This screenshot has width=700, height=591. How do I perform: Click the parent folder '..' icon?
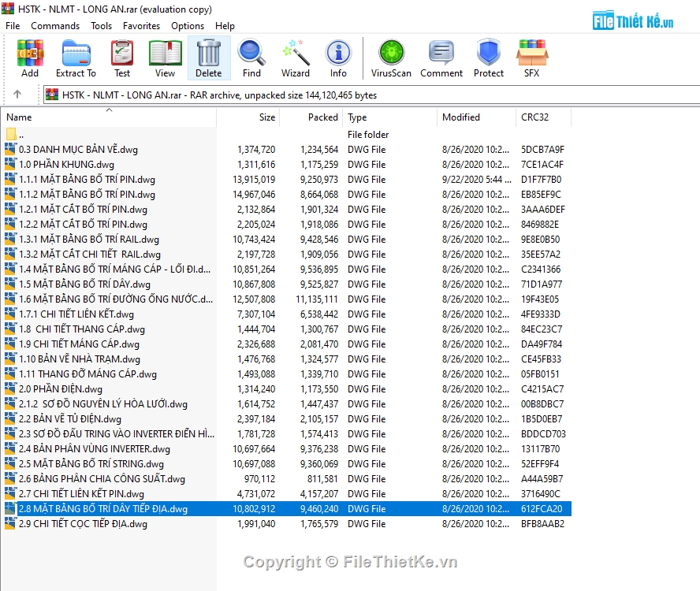[x=11, y=134]
